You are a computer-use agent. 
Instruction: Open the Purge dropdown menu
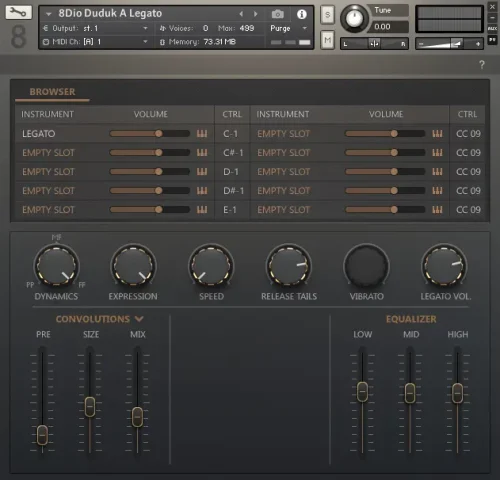coord(288,28)
